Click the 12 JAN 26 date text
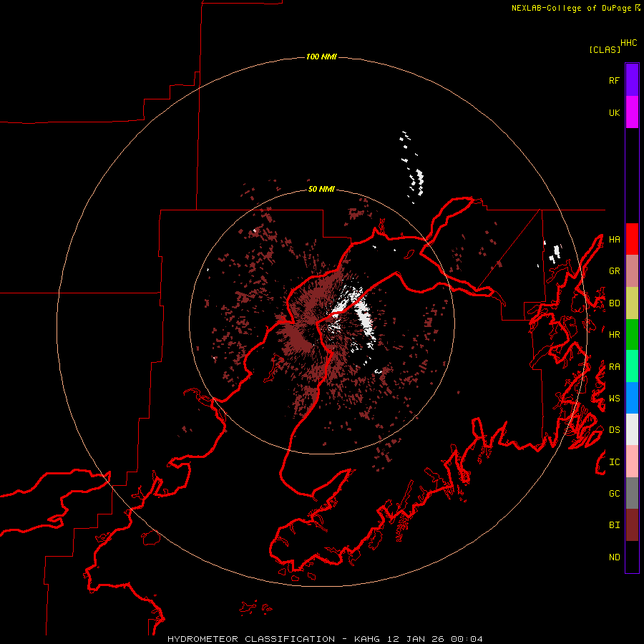This screenshot has width=644, height=644. pyautogui.click(x=415, y=639)
